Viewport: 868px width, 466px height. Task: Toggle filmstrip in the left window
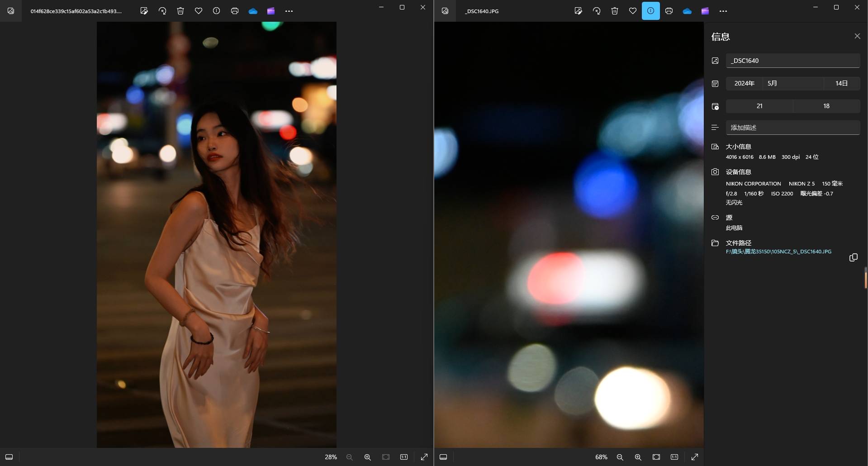click(9, 457)
